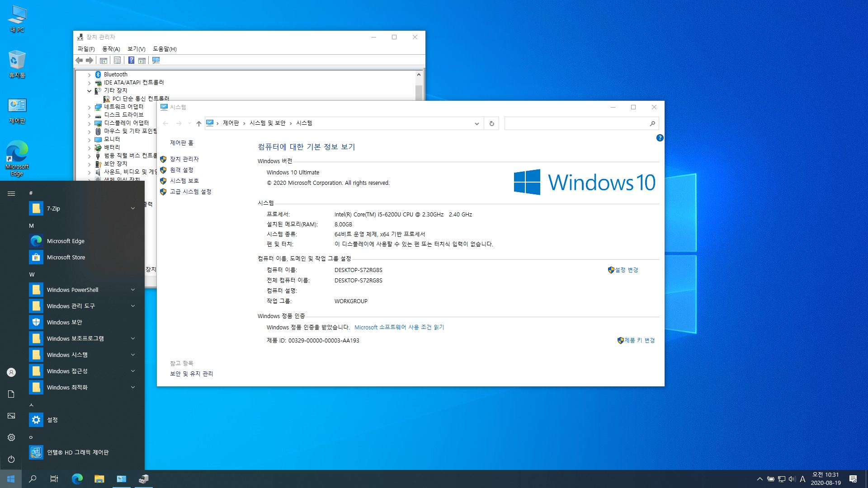
Task: Open 고급 시스템 설정 link
Action: [x=190, y=192]
